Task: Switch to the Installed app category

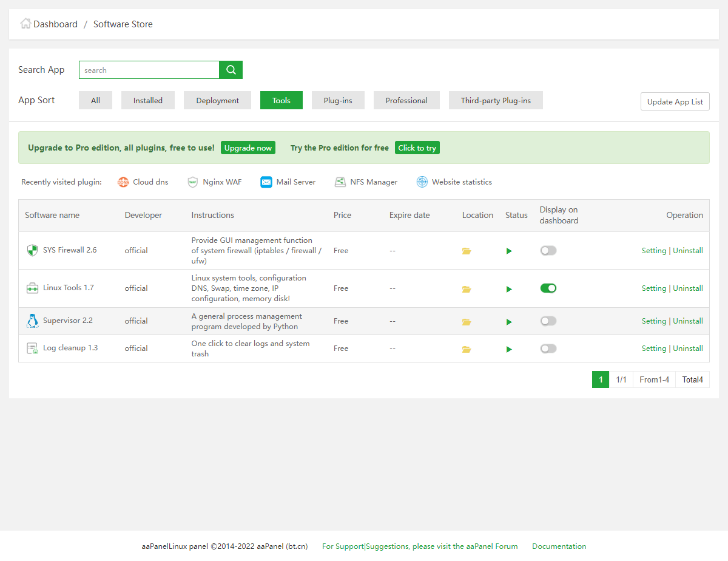Action: point(148,101)
